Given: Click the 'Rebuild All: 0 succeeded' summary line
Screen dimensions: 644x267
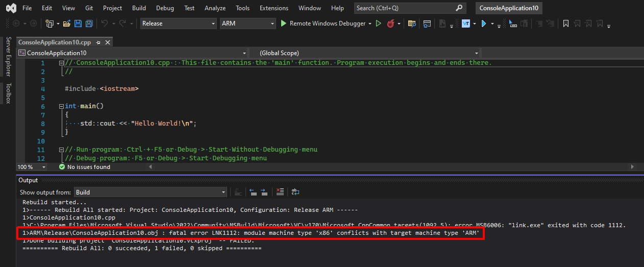Looking at the screenshot, I should [x=142, y=248].
